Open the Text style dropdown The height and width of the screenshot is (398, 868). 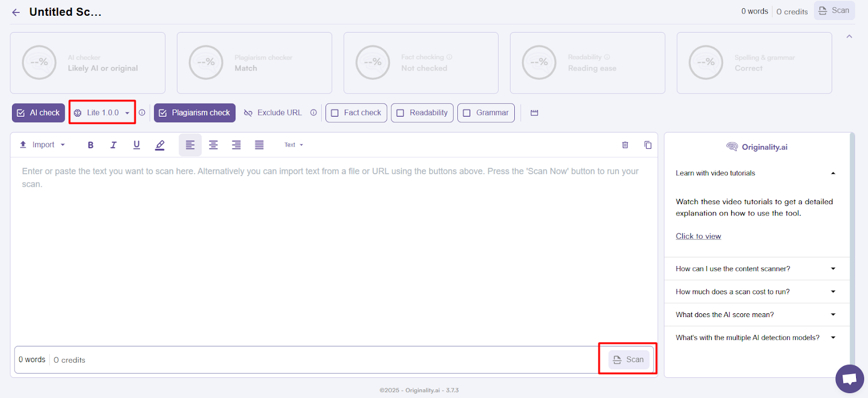pos(294,145)
